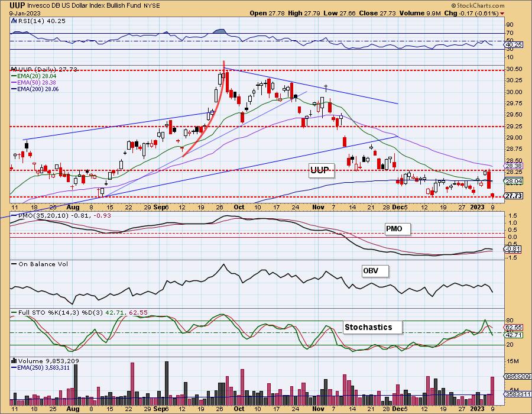Click the Open 27.78 value
This screenshot has width=532, height=414.
click(267, 13)
